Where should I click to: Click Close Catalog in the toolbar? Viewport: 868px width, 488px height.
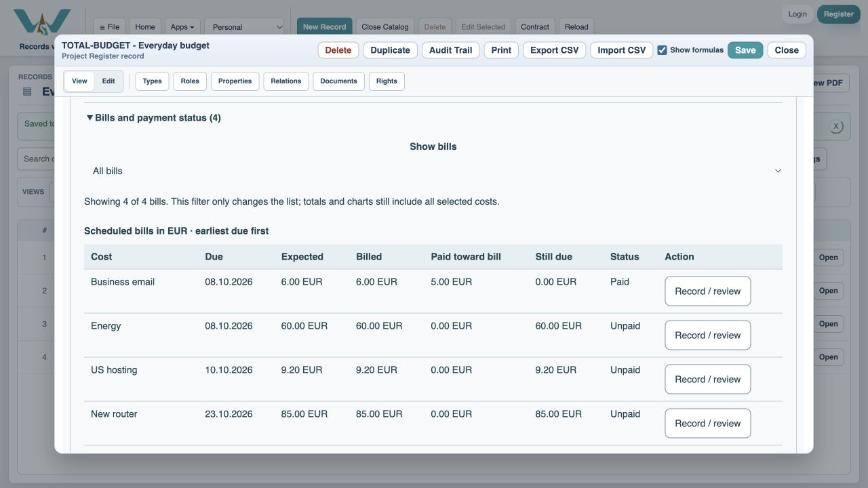pos(385,27)
